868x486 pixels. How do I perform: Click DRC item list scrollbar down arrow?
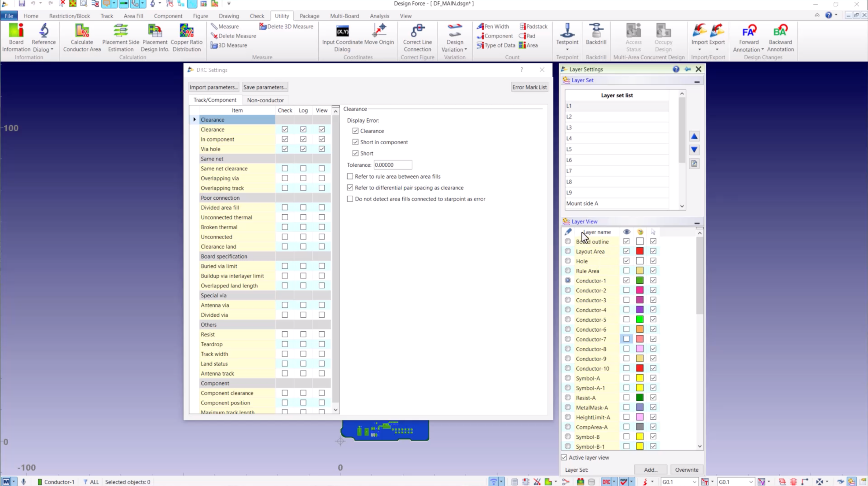tap(336, 410)
